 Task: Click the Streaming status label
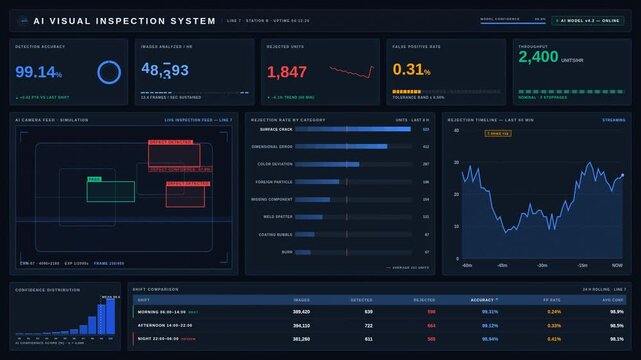pos(614,120)
